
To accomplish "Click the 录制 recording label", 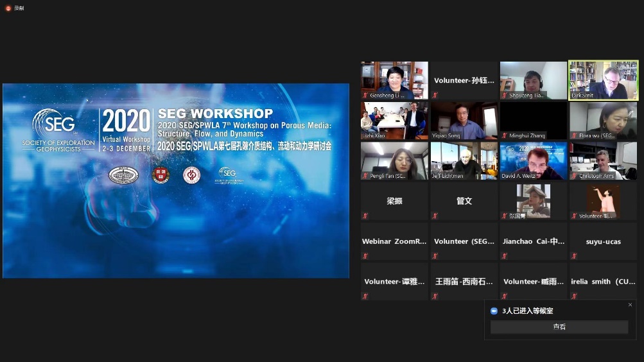I will pyautogui.click(x=19, y=8).
